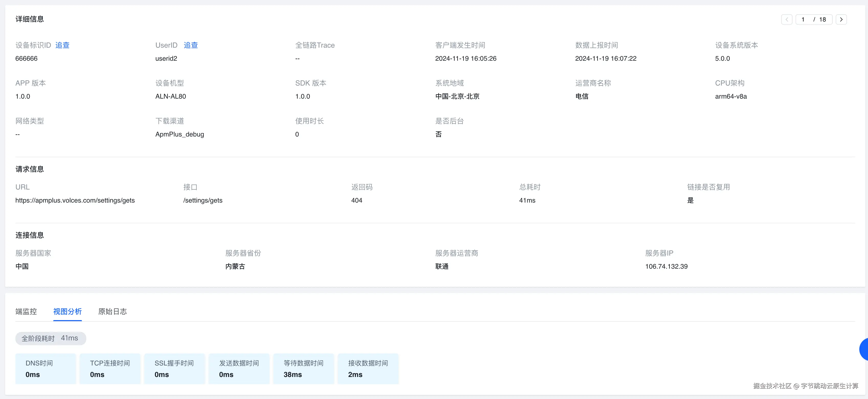This screenshot has width=868, height=399.
Task: Click the apmplus.volces.com request URL text
Action: pos(75,201)
